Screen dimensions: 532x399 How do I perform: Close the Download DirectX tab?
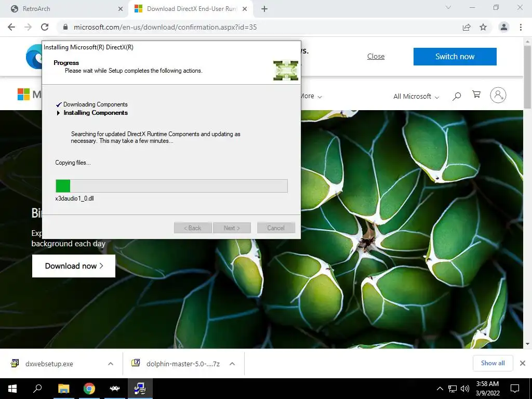point(245,9)
